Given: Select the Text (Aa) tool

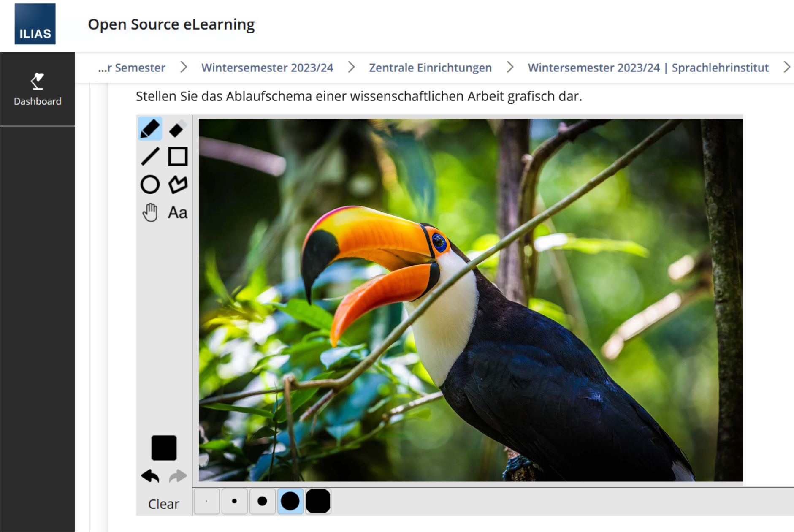Looking at the screenshot, I should click(178, 212).
